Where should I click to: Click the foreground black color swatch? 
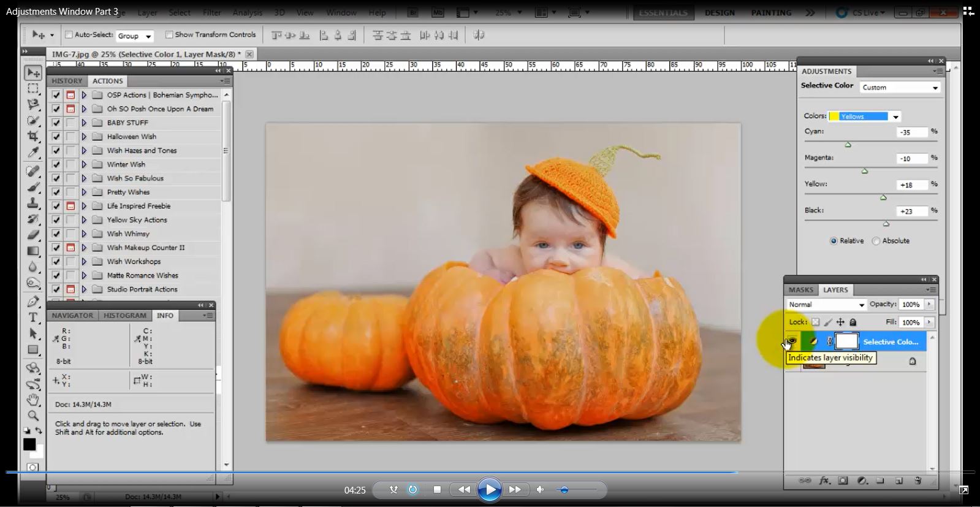pyautogui.click(x=29, y=444)
